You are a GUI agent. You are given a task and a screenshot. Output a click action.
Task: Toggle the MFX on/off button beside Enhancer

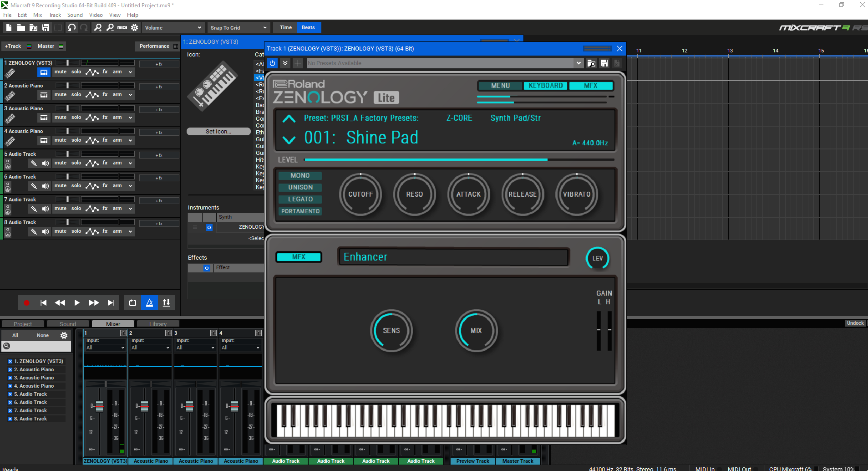click(x=299, y=257)
